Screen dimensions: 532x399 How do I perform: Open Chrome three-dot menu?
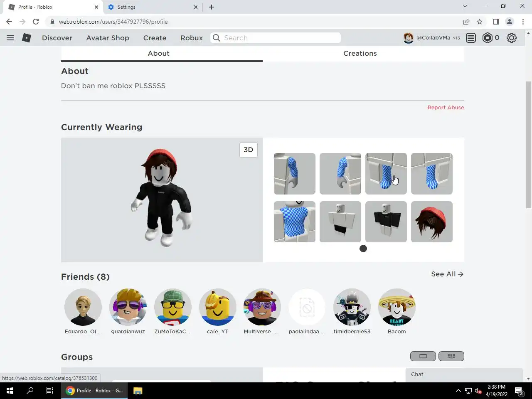pyautogui.click(x=523, y=22)
